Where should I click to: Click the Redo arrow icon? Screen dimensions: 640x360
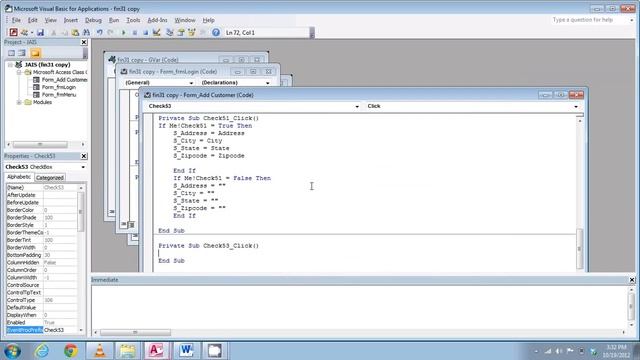[110, 32]
